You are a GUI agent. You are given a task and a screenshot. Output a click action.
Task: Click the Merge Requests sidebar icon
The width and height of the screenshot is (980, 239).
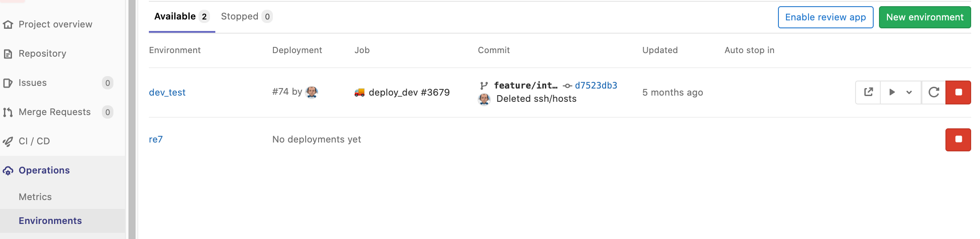[8, 112]
